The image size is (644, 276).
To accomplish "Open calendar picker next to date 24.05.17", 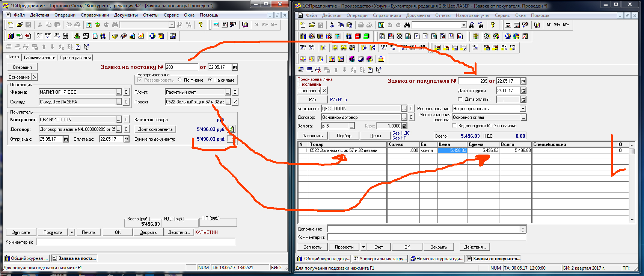I will pos(523,91).
